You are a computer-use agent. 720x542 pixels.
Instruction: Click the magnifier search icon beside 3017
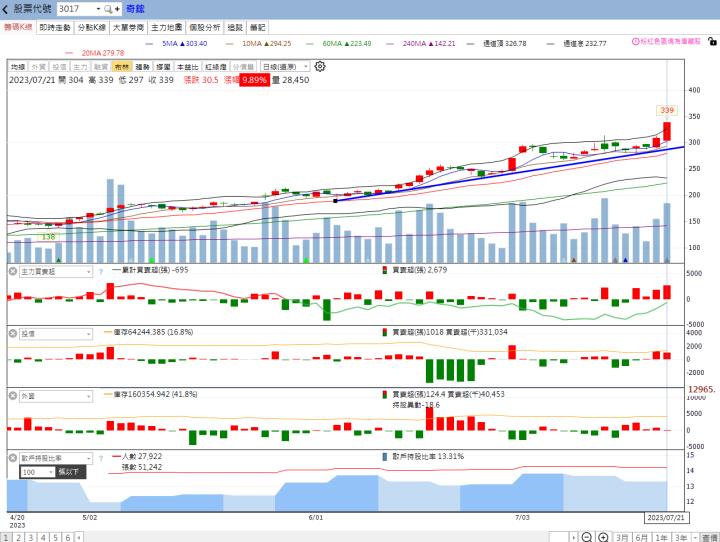(x=107, y=9)
